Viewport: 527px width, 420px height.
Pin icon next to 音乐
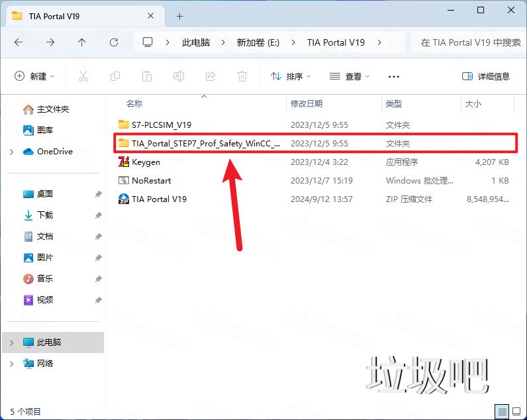(98, 279)
